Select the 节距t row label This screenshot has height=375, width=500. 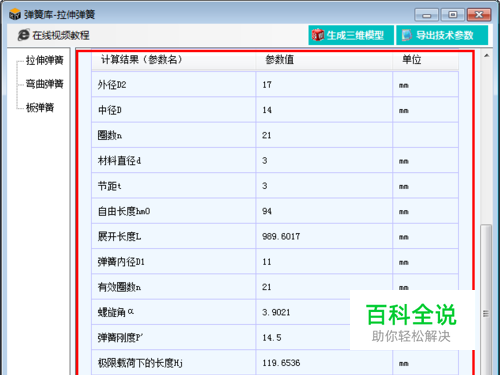point(109,186)
